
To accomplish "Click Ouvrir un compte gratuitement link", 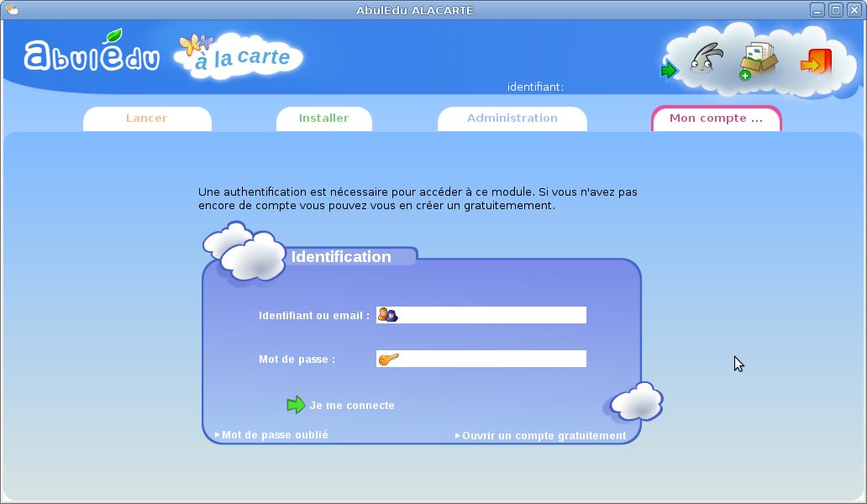I will (541, 435).
